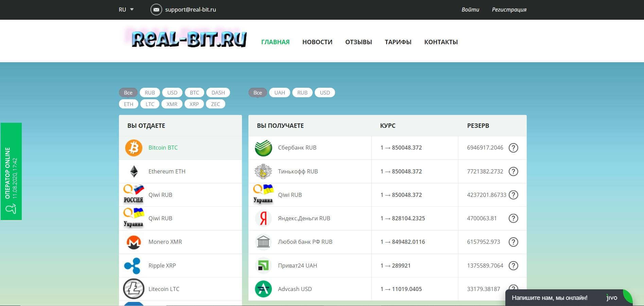Click the Войти login link
The image size is (644, 306).
pyautogui.click(x=470, y=10)
